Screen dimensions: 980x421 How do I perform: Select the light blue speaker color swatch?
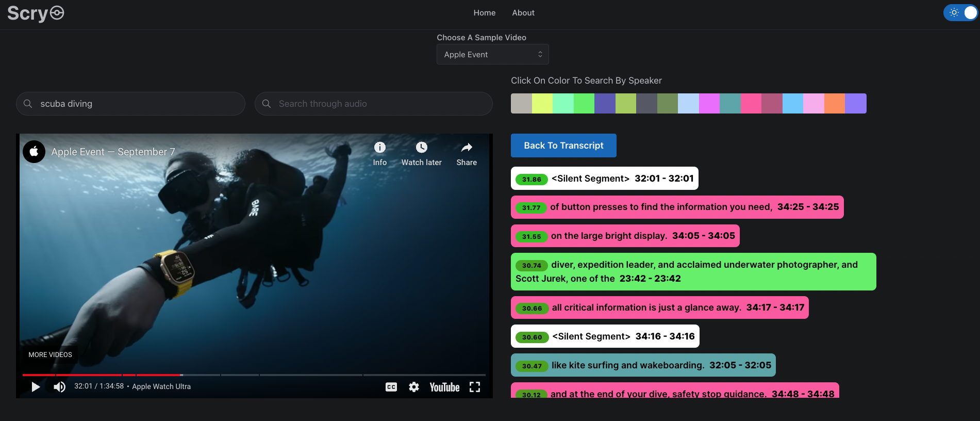688,103
